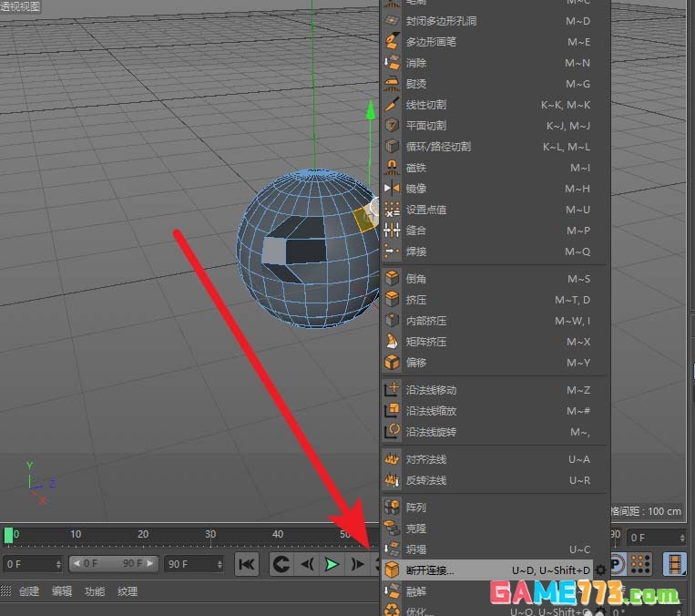
Task: Click the Close Polygon Hole icon (封闭多边形孔洞)
Action: coord(392,21)
